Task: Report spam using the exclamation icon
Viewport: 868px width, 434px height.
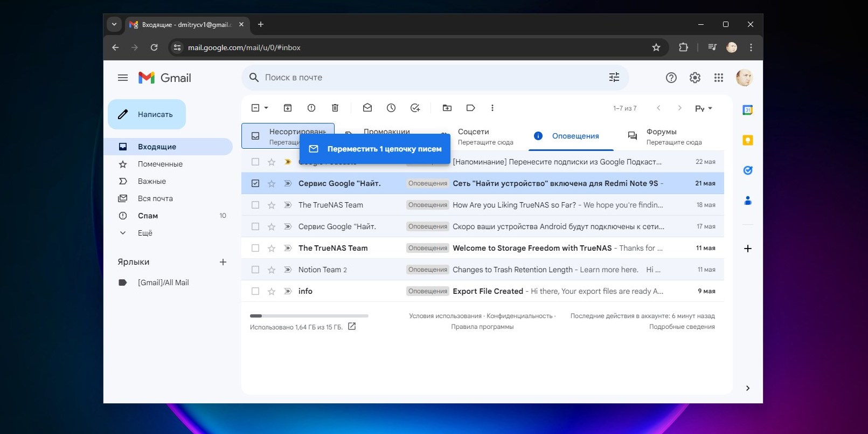Action: (311, 108)
